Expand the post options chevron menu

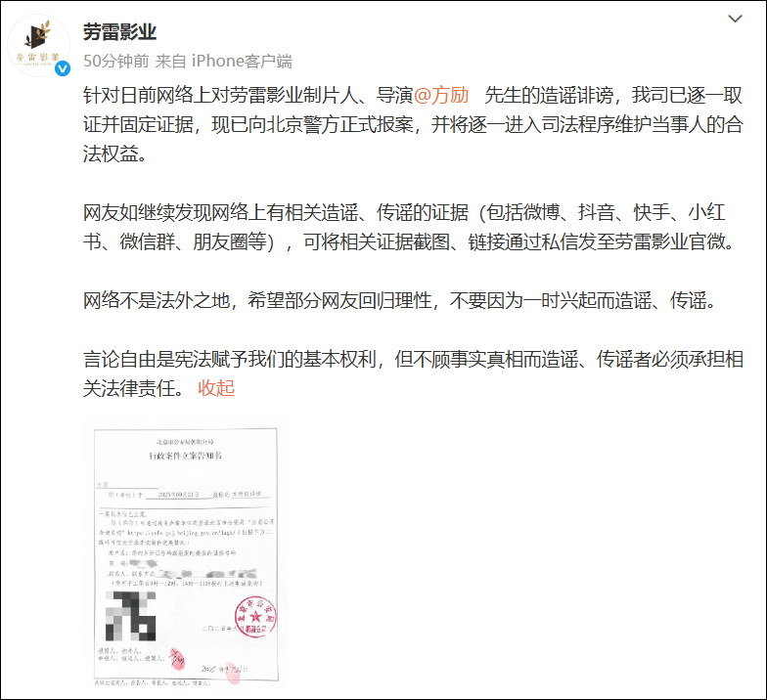pyautogui.click(x=735, y=22)
